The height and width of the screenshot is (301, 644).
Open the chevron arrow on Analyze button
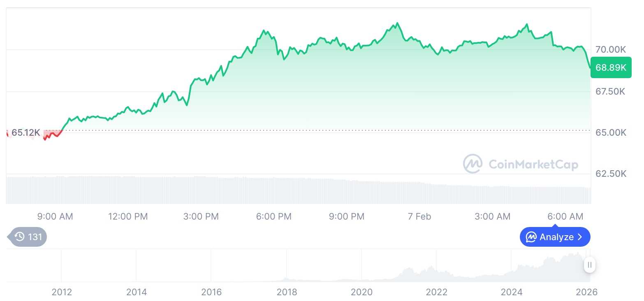(580, 237)
